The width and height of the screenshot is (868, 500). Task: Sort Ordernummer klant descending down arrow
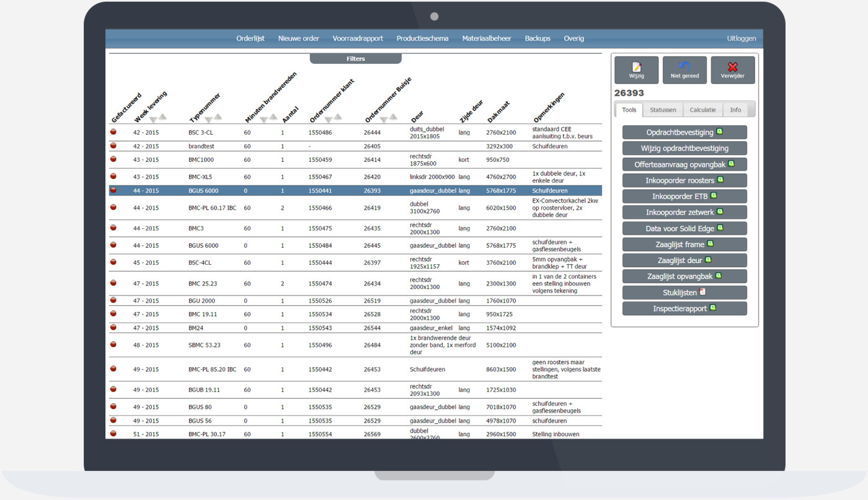pos(329,120)
